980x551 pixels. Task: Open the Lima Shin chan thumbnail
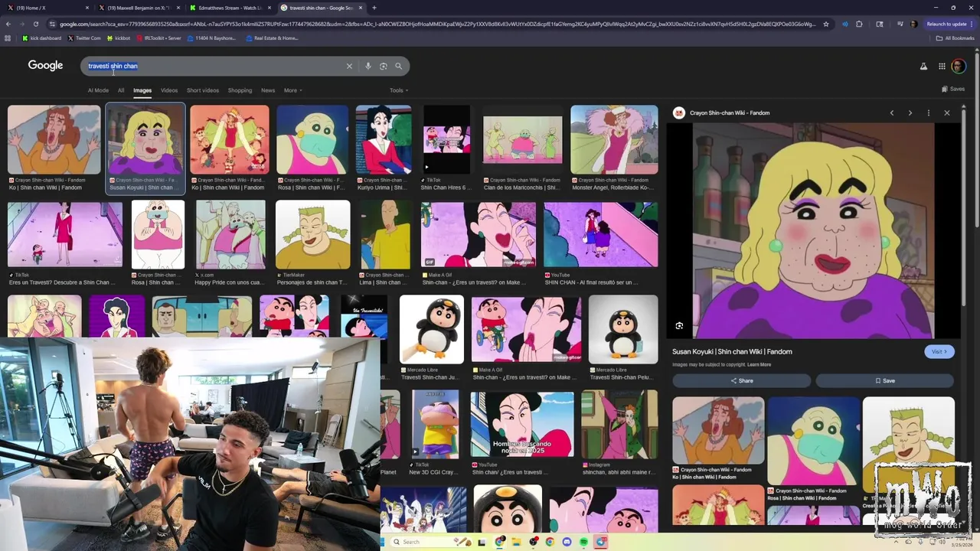pos(385,234)
